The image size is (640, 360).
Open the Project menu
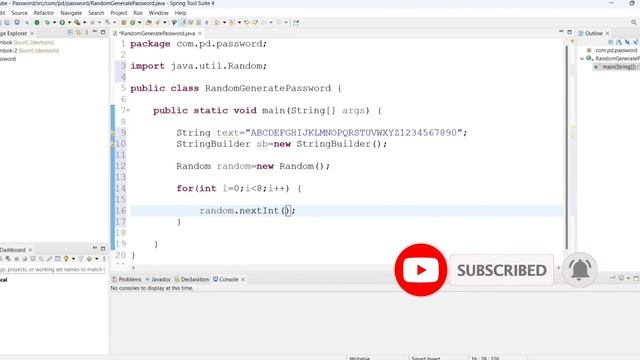119,13
